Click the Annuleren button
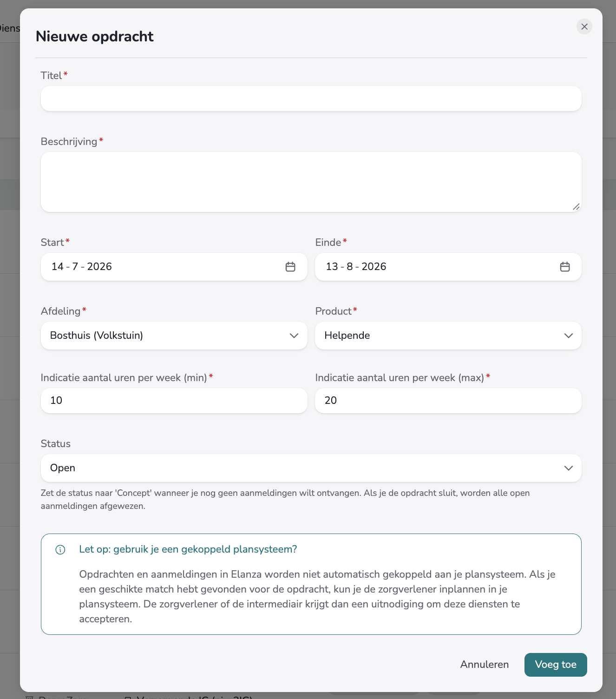This screenshot has height=699, width=616. tap(485, 665)
